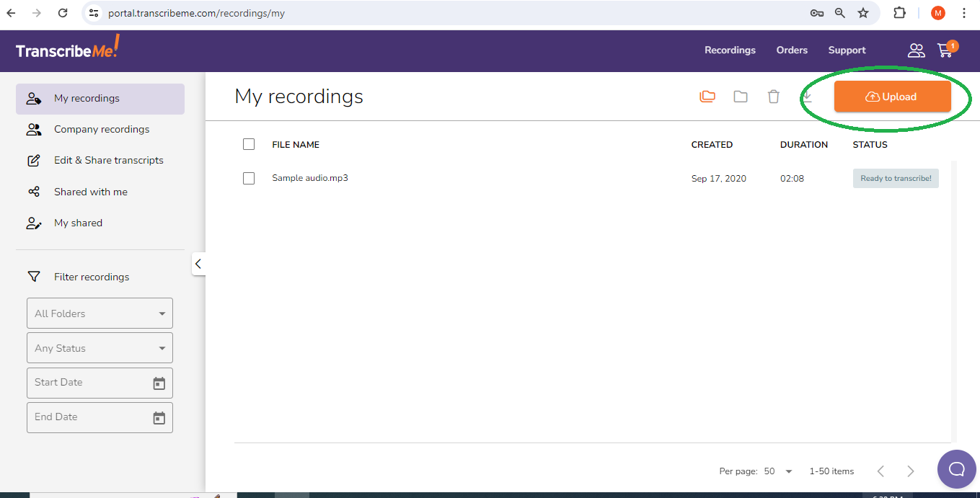Click the download arrow icon

[x=808, y=97]
